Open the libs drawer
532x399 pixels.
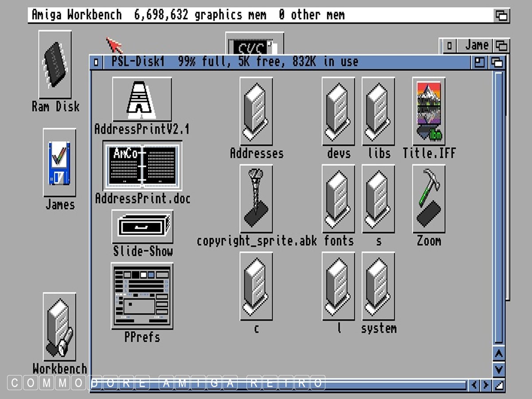(x=378, y=111)
